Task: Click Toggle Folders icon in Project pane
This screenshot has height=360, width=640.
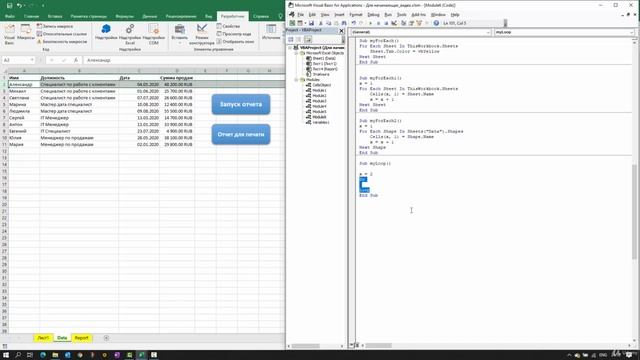Action: pos(308,40)
